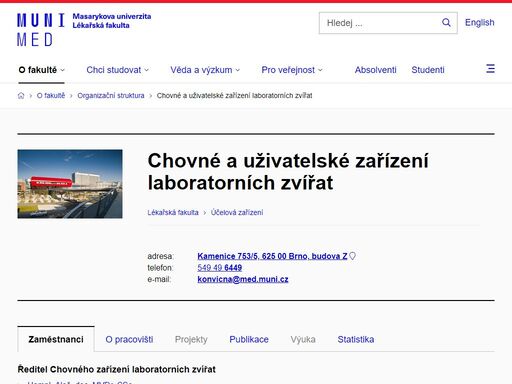Viewport: 512px width, 384px height.
Task: Follow the Účelová zařízení link
Action: (237, 212)
